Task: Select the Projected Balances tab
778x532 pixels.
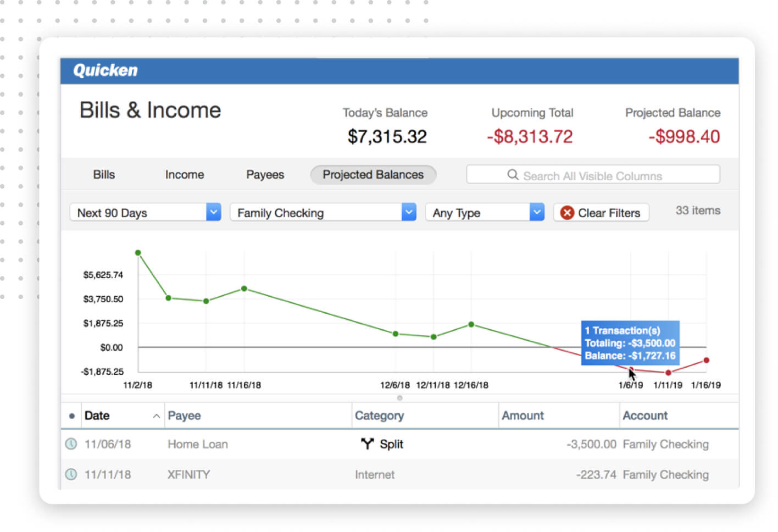Action: tap(373, 175)
